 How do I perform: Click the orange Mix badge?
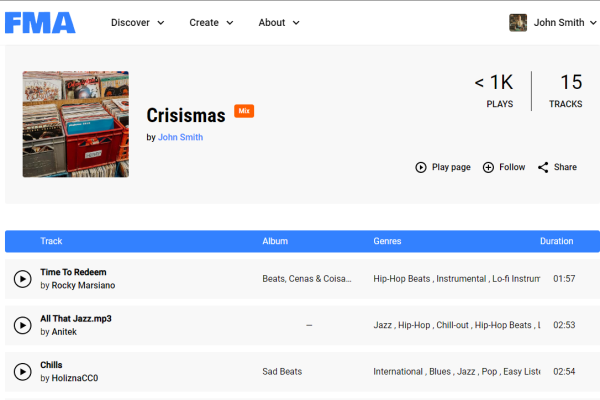click(244, 111)
